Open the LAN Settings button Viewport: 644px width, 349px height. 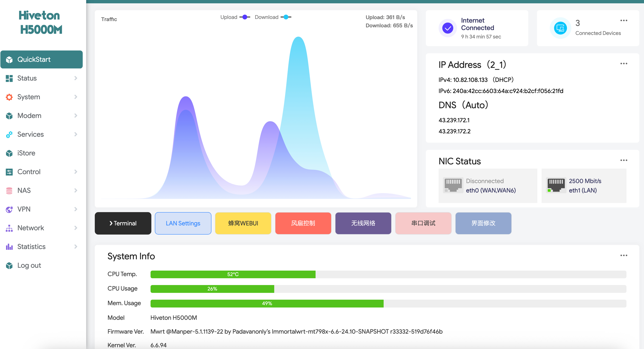pos(183,223)
